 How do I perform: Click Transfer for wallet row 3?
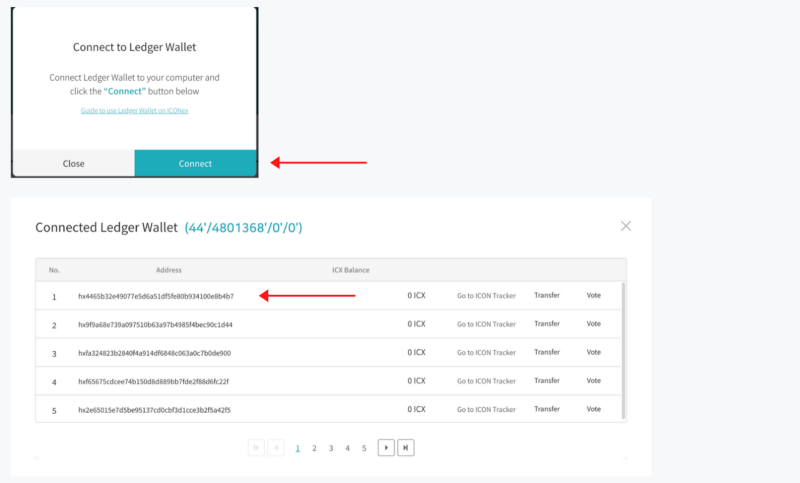pos(547,352)
